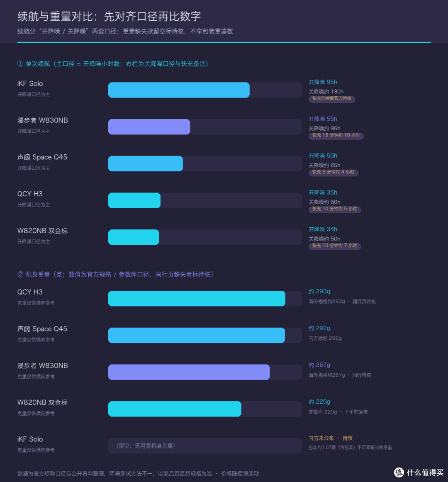Click the 开降噪 95h value label

point(323,82)
